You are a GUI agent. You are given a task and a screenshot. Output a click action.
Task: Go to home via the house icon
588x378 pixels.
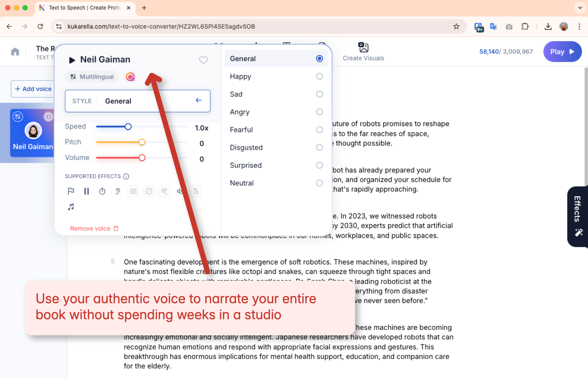[x=15, y=52]
